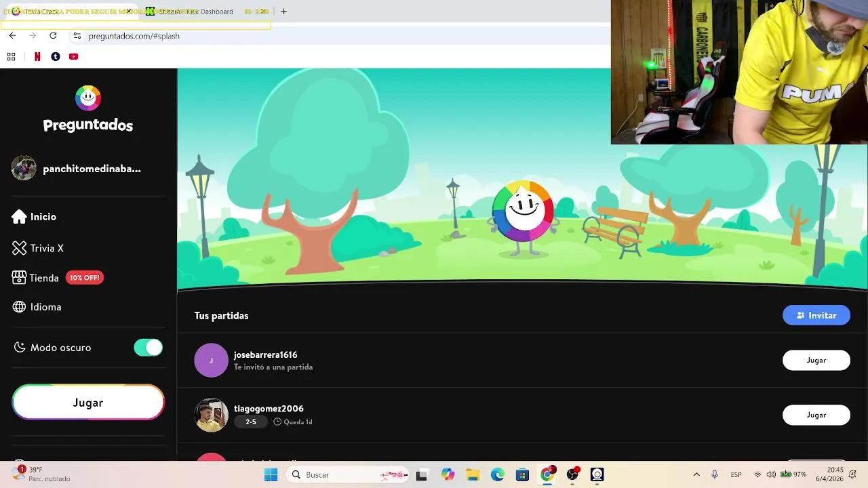868x488 pixels.
Task: Open the panchitomedinaba profile avatar
Action: click(x=24, y=169)
